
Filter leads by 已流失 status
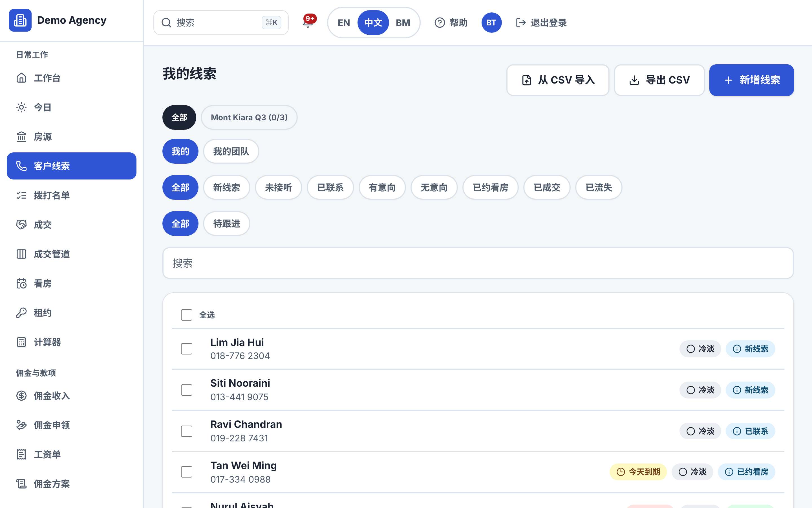(599, 187)
